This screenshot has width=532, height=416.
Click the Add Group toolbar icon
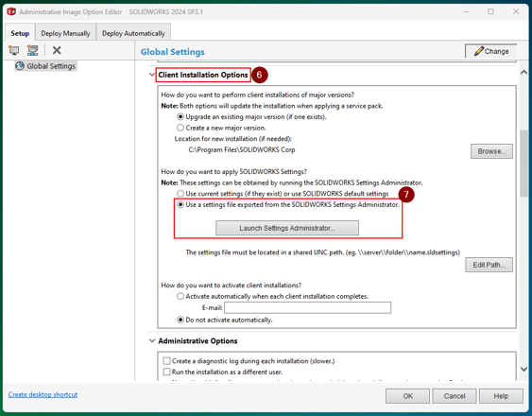(32, 50)
